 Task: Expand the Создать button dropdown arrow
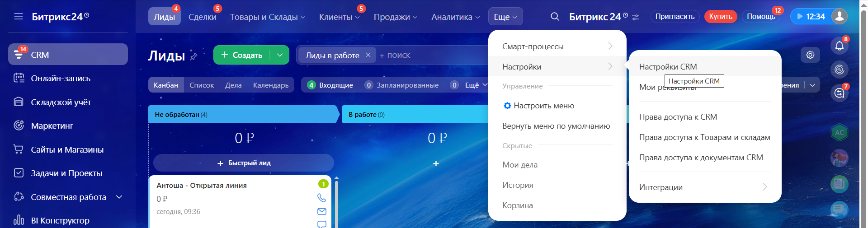[280, 55]
